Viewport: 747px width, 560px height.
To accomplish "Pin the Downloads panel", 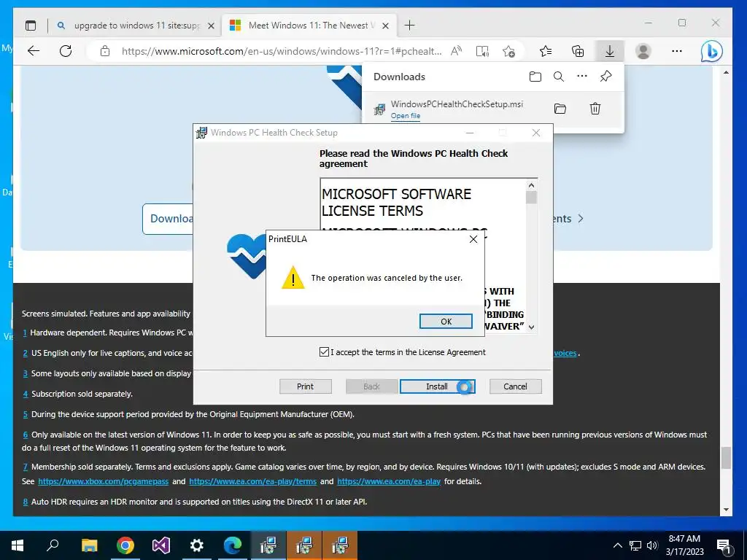I will click(605, 76).
